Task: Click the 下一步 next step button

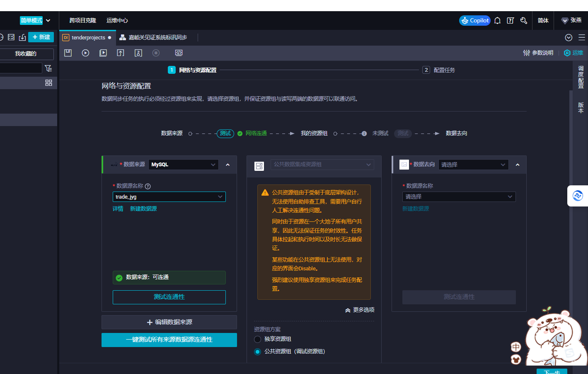Action: click(x=552, y=372)
